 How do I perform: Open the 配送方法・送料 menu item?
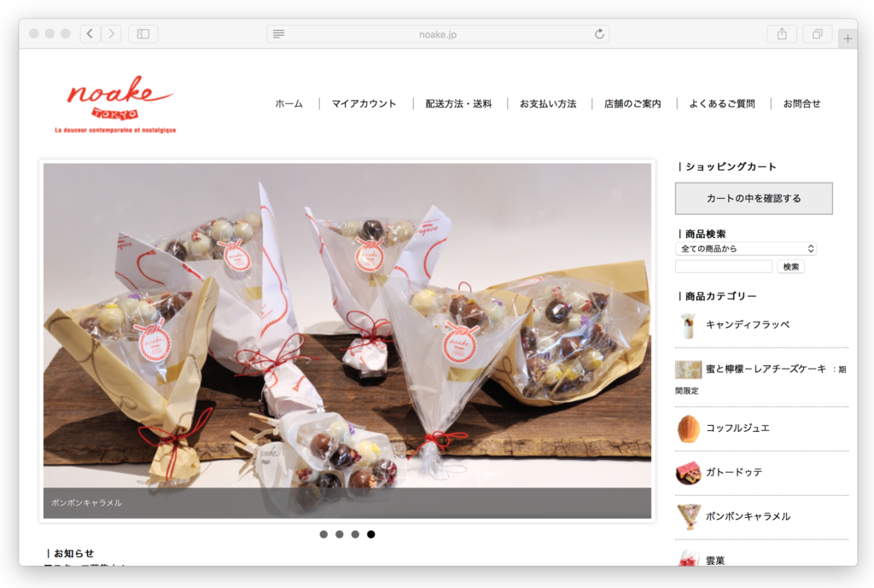(x=458, y=103)
